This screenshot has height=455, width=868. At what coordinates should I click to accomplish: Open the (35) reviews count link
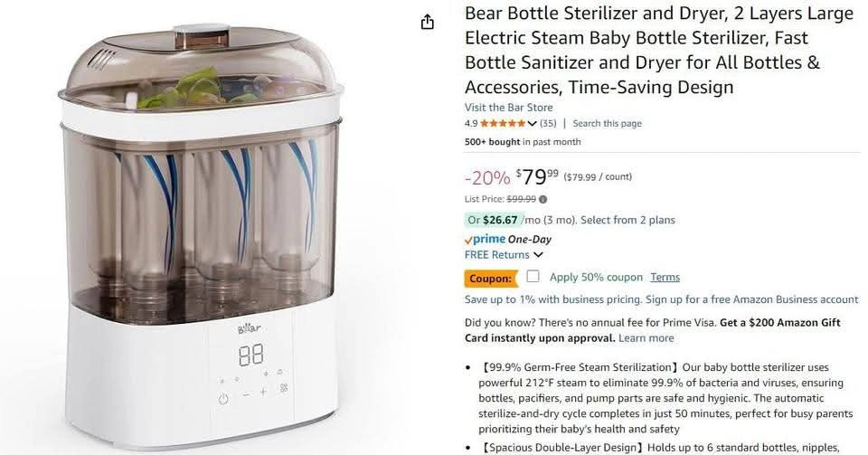tap(548, 124)
